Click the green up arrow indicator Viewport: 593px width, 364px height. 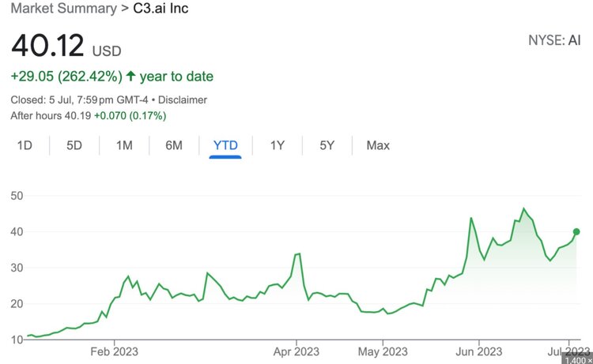(x=130, y=76)
